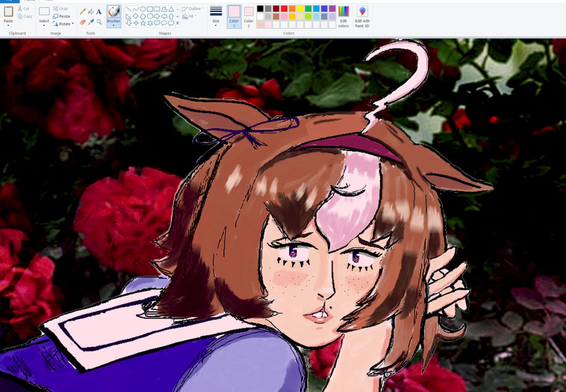This screenshot has width=566, height=392.
Task: Choose the Right arrow shape
Action: click(157, 16)
